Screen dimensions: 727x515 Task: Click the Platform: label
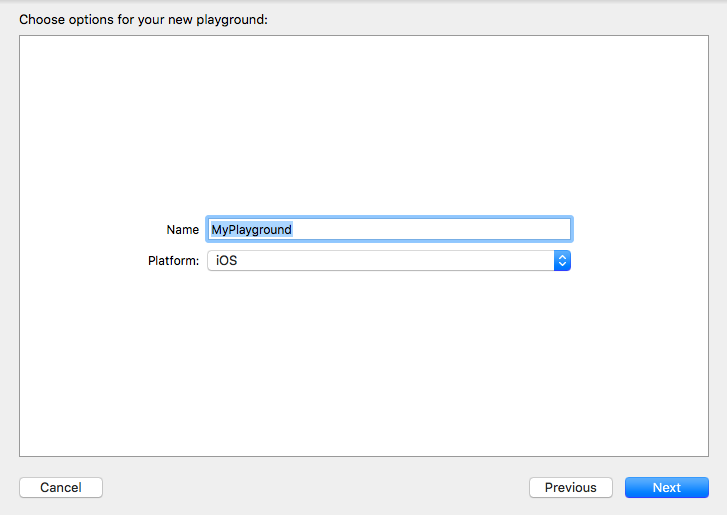coord(173,261)
